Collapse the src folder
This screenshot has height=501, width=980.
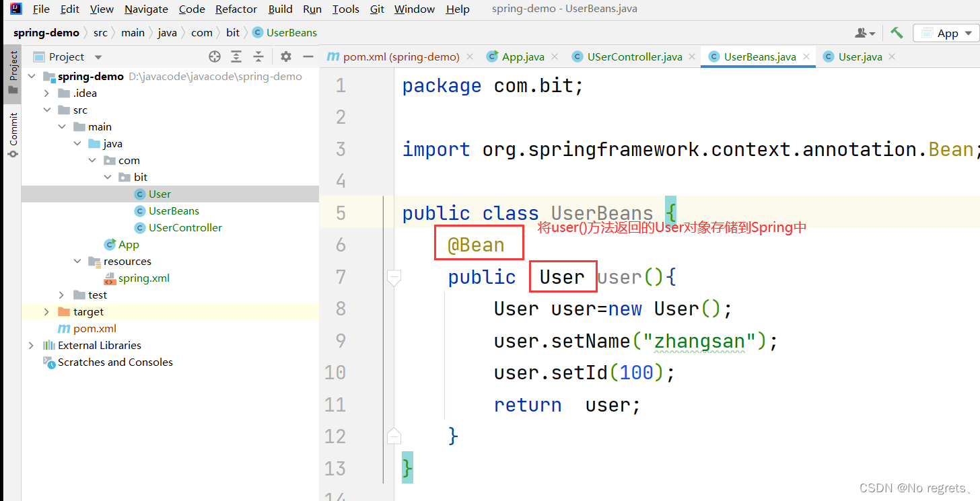point(46,110)
